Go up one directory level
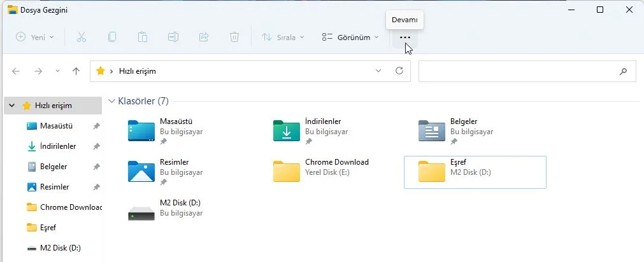This screenshot has width=644, height=262. [76, 71]
